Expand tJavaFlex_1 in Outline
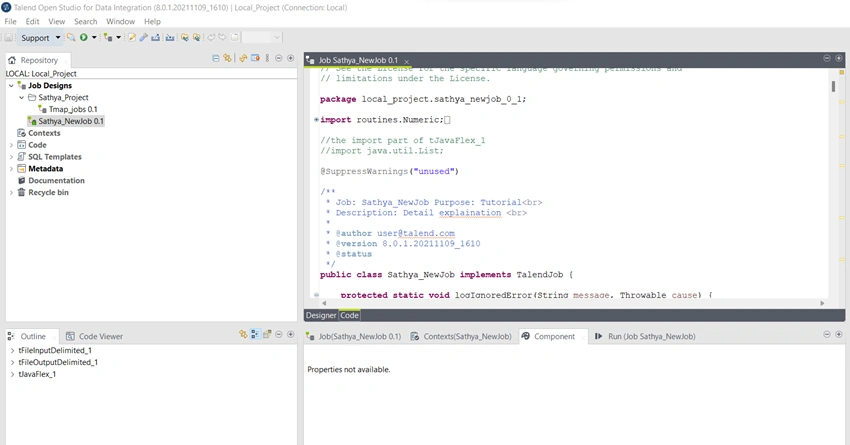The height and width of the screenshot is (445, 850). click(x=12, y=375)
